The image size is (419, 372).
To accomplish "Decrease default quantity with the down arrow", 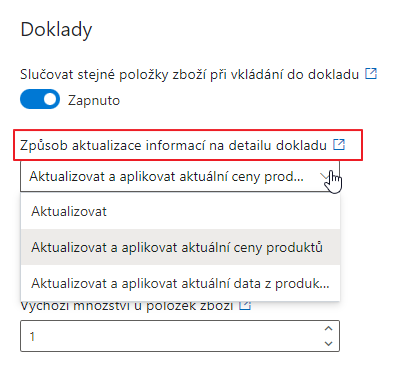I will click(328, 343).
